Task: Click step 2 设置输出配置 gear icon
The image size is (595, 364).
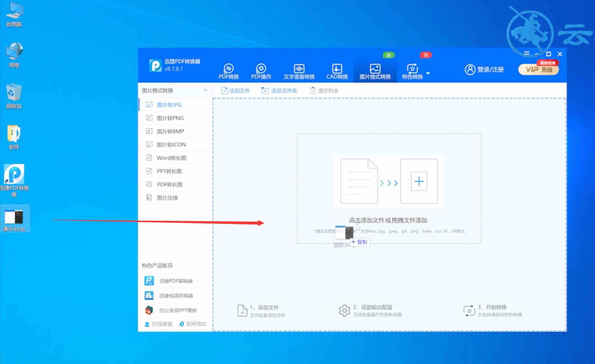Action: point(344,311)
